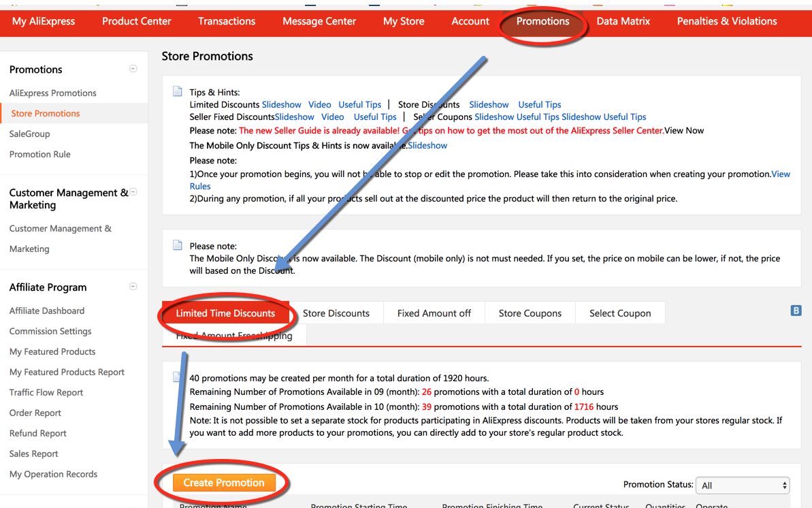This screenshot has width=812, height=508.
Task: Click the '1716' remaining hours value
Action: [x=583, y=407]
